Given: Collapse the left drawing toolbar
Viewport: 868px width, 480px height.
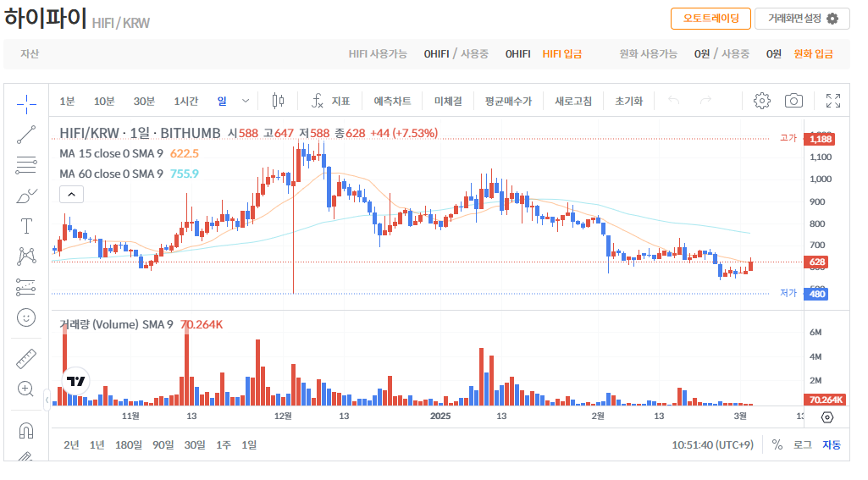Looking at the screenshot, I should click(47, 400).
